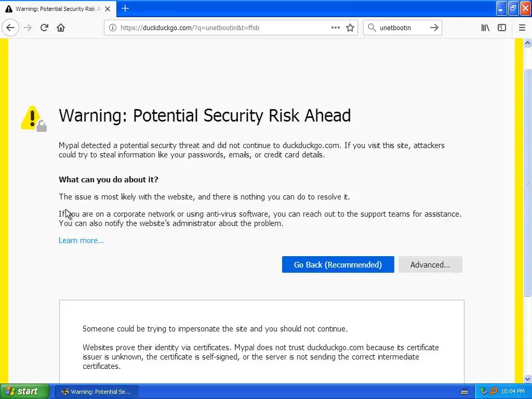The width and height of the screenshot is (532, 399).
Task: Restore down the browser window
Action: 513,8
